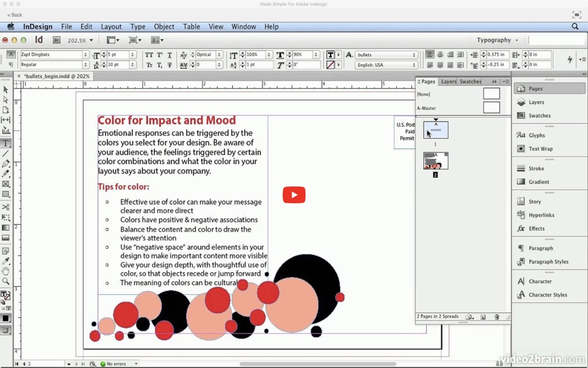The height and width of the screenshot is (368, 588).
Task: Select the Direct Selection tool (white arrow)
Action: (6, 100)
